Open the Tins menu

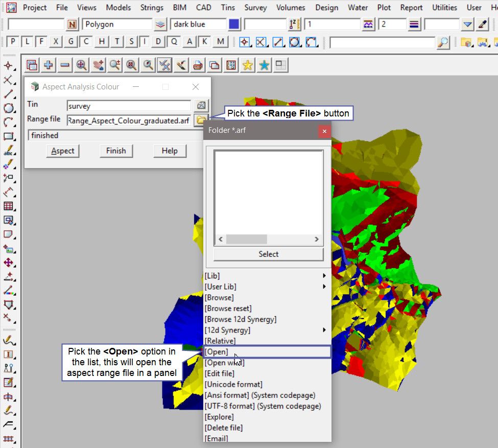pyautogui.click(x=228, y=8)
